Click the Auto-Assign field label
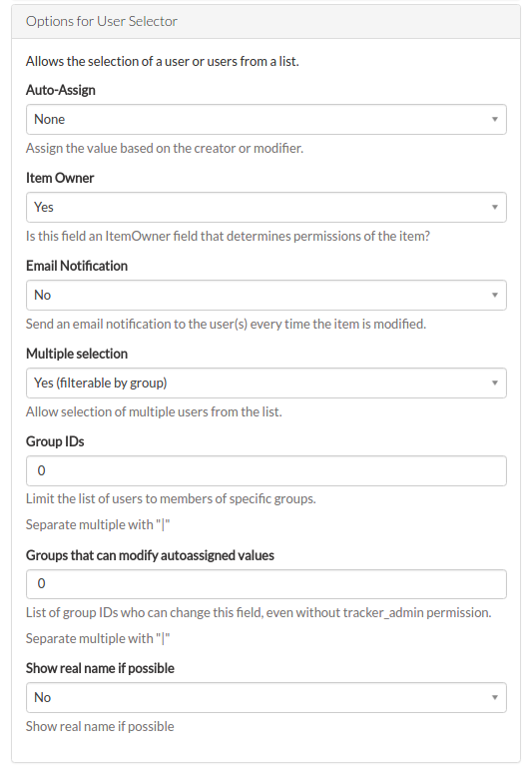The image size is (532, 767). pos(61,90)
